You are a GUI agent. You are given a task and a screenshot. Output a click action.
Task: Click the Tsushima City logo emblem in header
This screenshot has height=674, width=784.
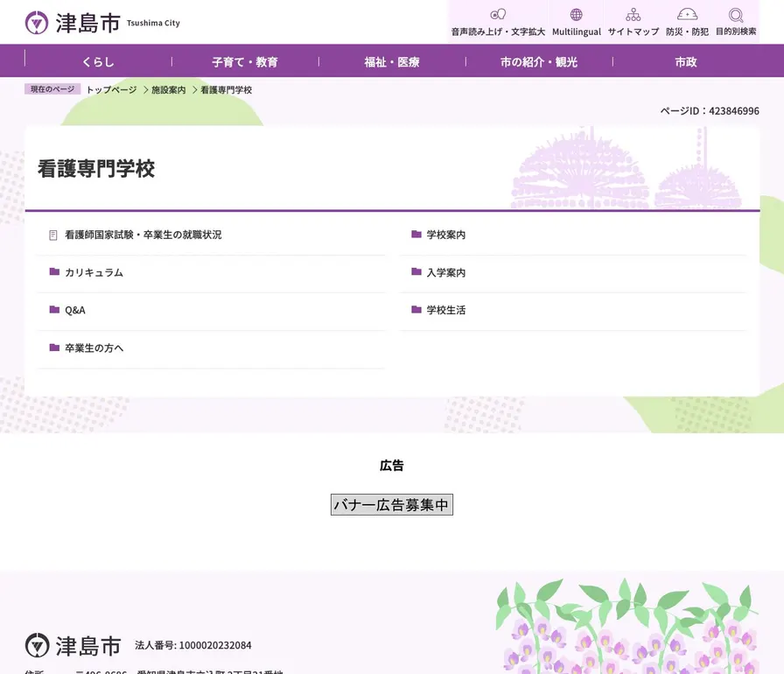pos(37,23)
